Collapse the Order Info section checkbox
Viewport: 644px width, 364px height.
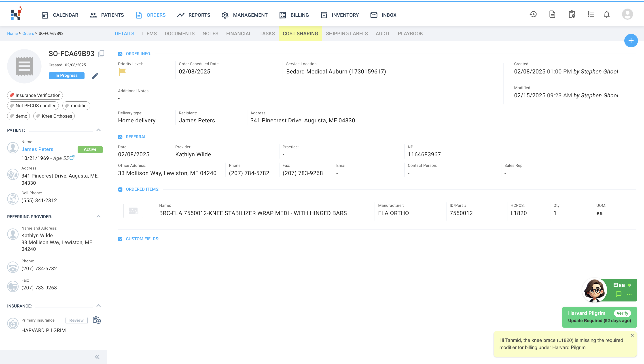tap(120, 54)
